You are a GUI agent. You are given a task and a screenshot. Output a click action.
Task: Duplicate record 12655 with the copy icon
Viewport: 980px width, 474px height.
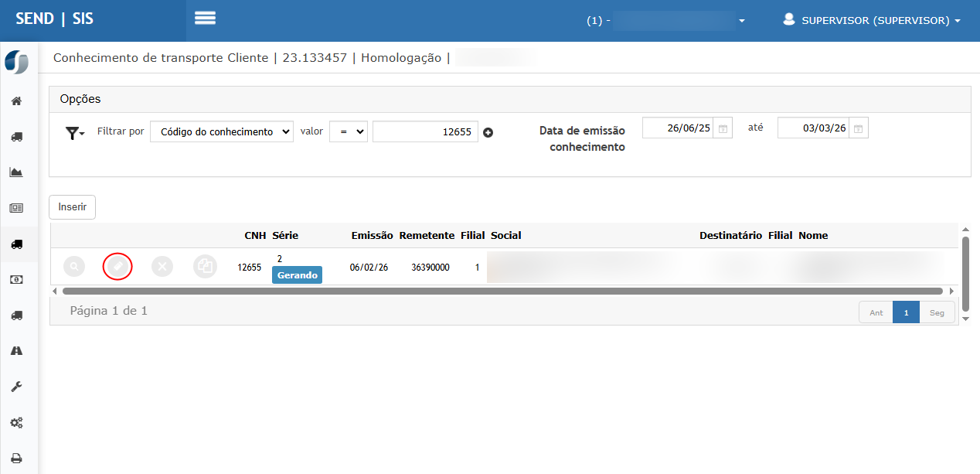coord(205,267)
